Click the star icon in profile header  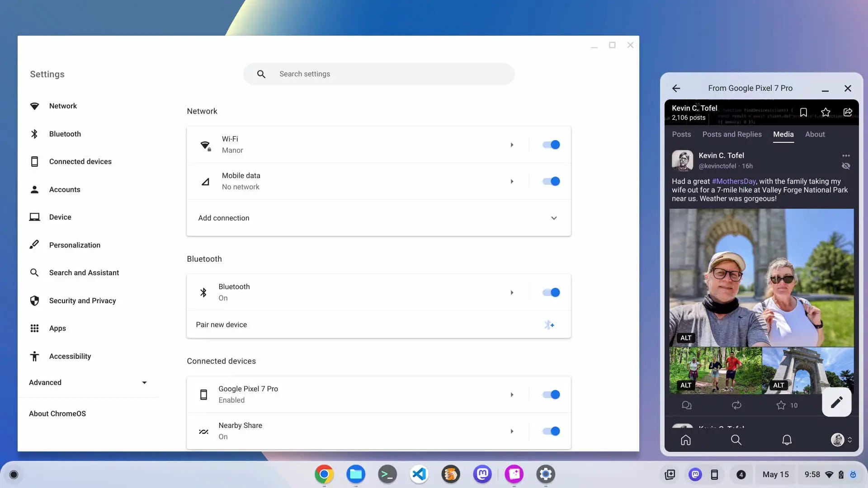click(826, 112)
